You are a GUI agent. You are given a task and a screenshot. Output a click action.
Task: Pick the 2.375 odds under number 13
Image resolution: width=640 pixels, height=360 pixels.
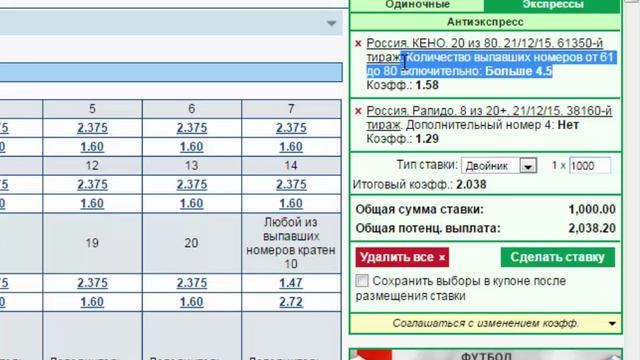pos(191,184)
